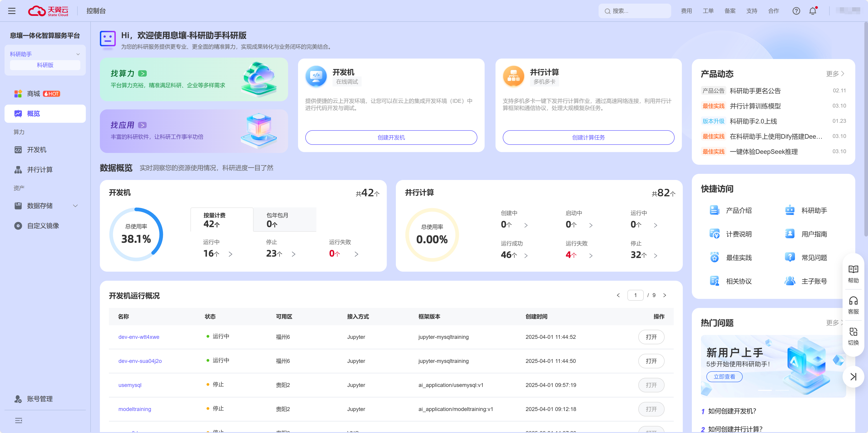Click the 开发机 card code icon

[316, 76]
